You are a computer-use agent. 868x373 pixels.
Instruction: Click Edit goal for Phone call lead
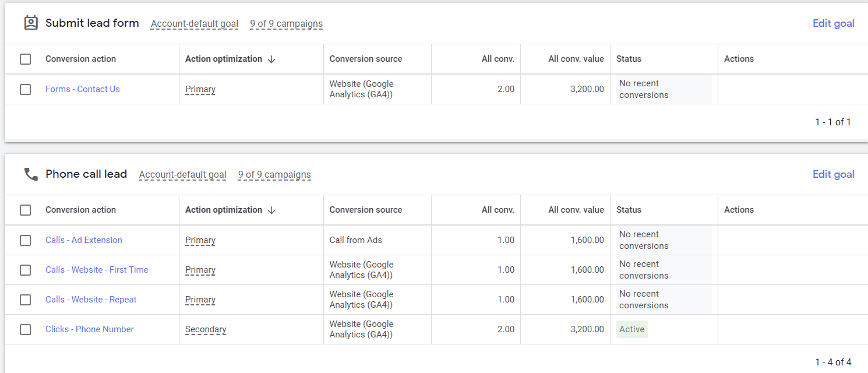point(833,174)
